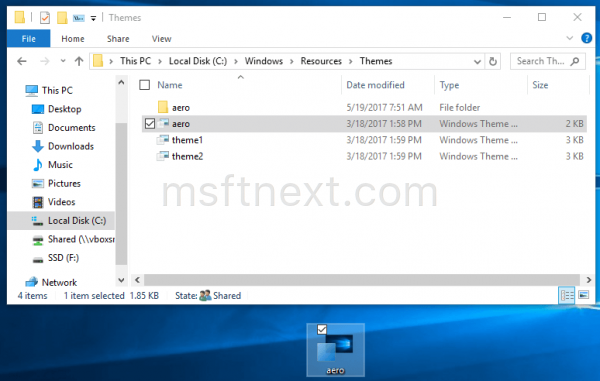Click the New folder quick access icon
Screen dimensions: 600x381
(62, 18)
